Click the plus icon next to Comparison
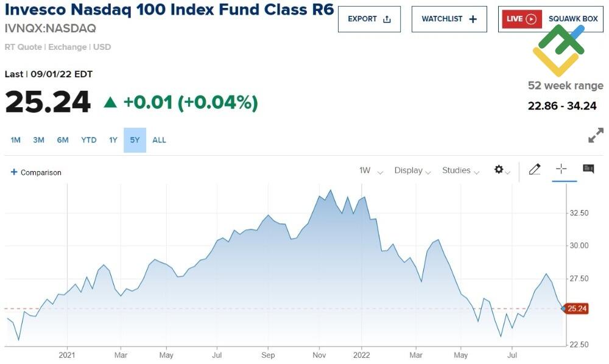Viewport: 609px width, 364px height. pos(13,172)
